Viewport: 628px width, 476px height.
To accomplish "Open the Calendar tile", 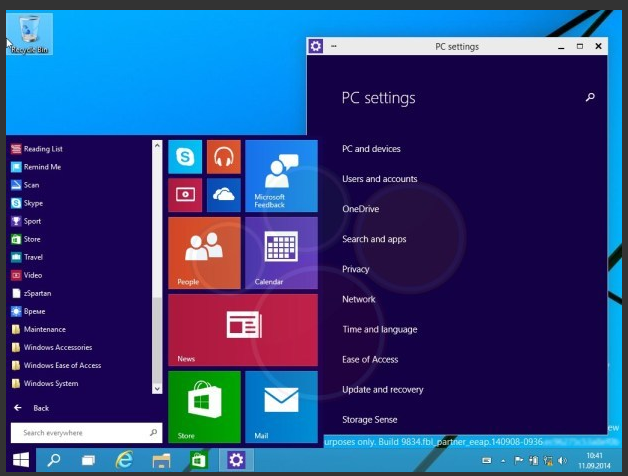I will point(281,253).
